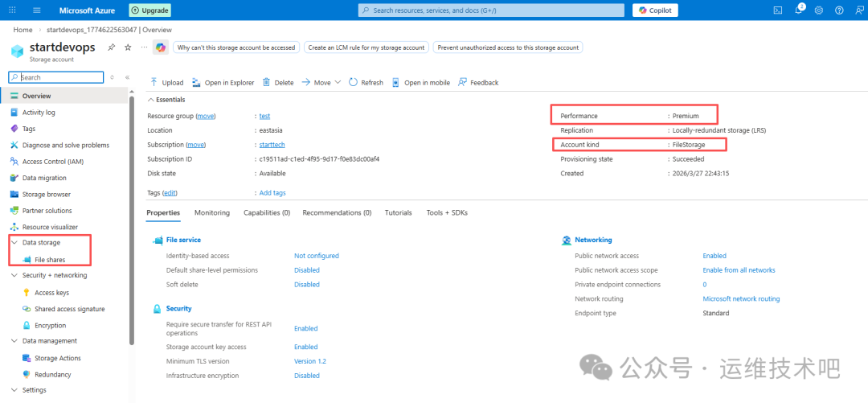Image resolution: width=868 pixels, height=403 pixels.
Task: Click Delete in the command bar
Action: tap(278, 83)
